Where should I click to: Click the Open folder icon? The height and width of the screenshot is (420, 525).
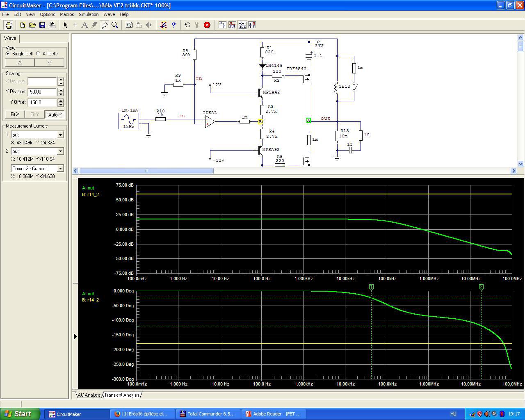(x=32, y=25)
